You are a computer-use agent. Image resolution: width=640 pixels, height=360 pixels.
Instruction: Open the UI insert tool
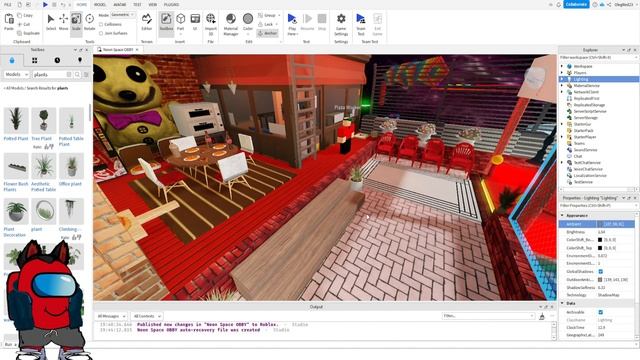195,22
